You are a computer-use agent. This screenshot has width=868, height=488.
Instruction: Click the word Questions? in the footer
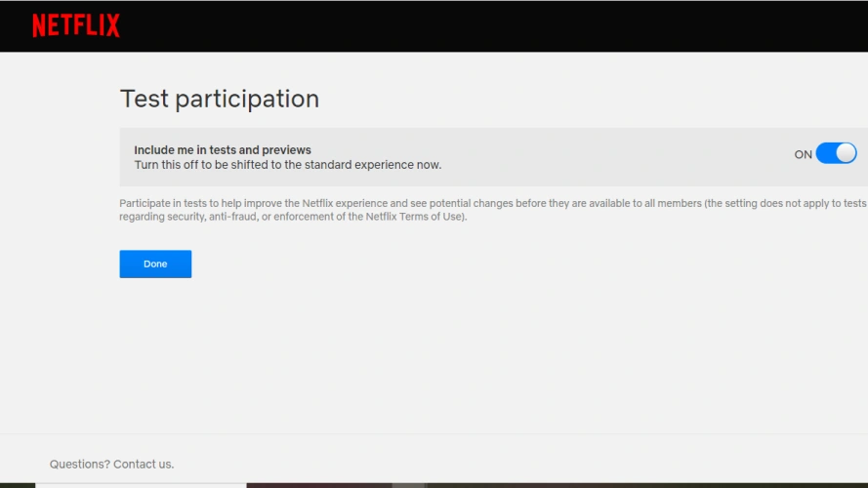point(79,464)
